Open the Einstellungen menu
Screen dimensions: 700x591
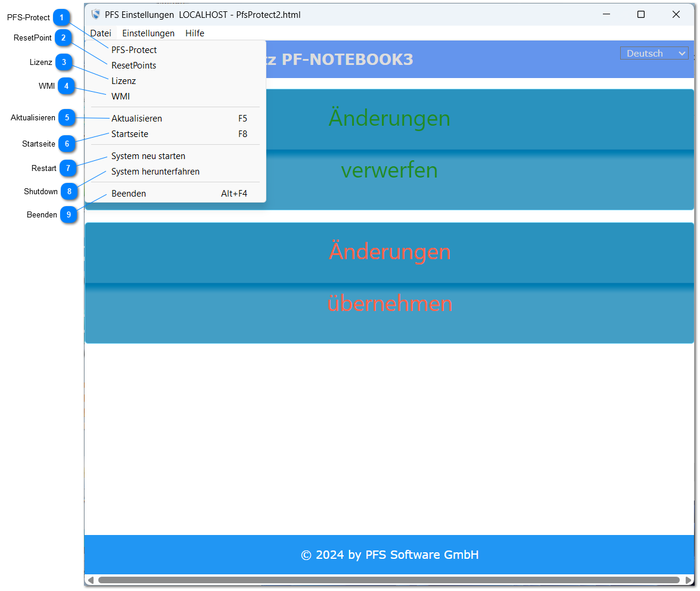148,33
